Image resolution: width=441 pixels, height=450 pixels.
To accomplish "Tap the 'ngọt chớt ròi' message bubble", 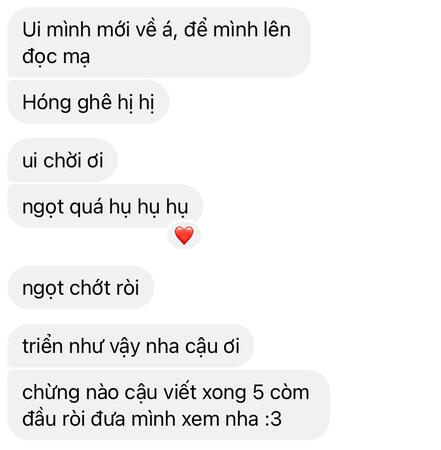I will click(x=80, y=288).
